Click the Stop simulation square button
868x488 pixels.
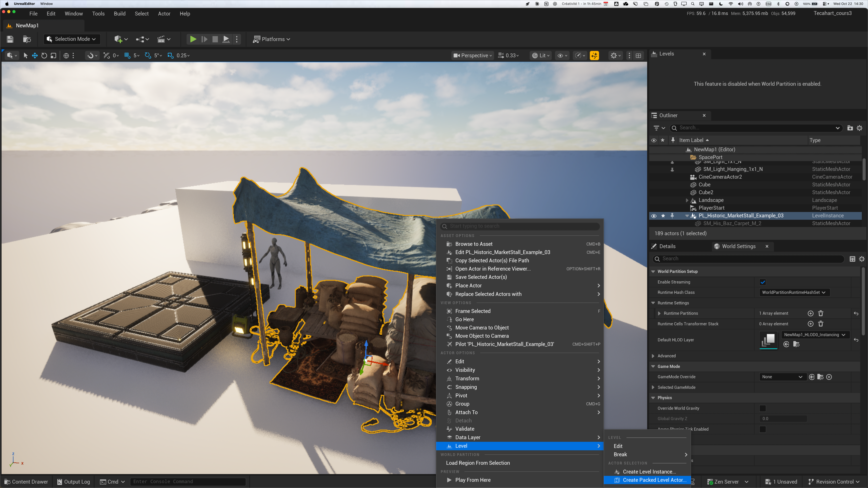pyautogui.click(x=215, y=39)
